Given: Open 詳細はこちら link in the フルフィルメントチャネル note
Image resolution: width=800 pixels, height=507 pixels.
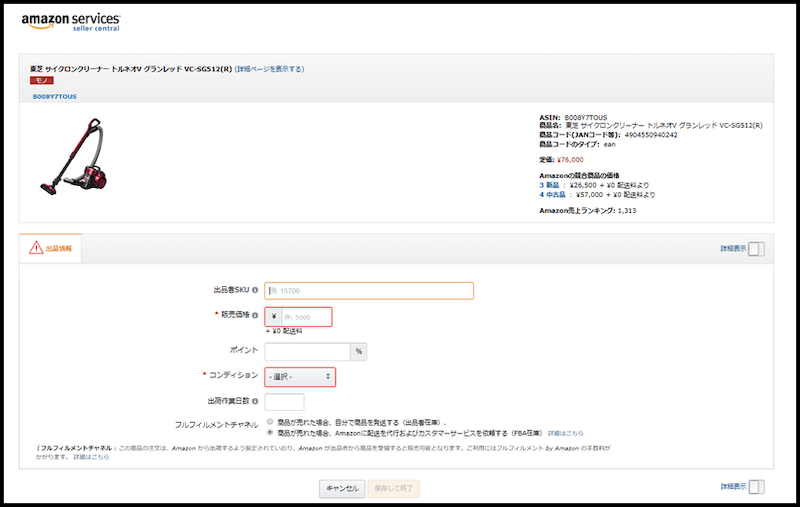Looking at the screenshot, I should coord(91,457).
